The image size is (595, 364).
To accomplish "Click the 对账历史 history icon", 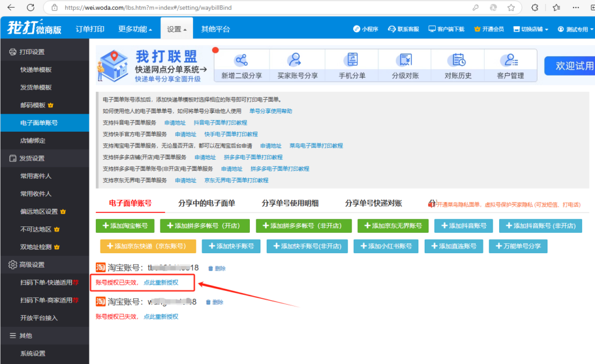I will [x=458, y=60].
